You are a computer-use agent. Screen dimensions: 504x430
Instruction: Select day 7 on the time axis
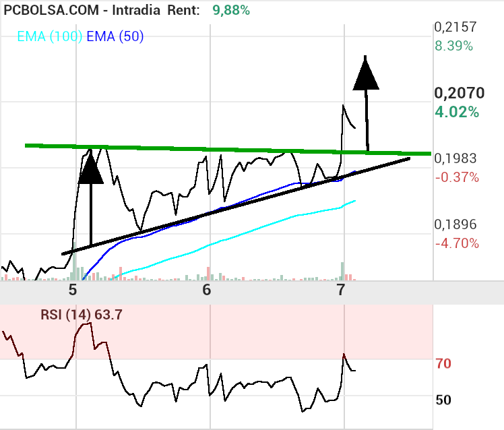tap(341, 290)
